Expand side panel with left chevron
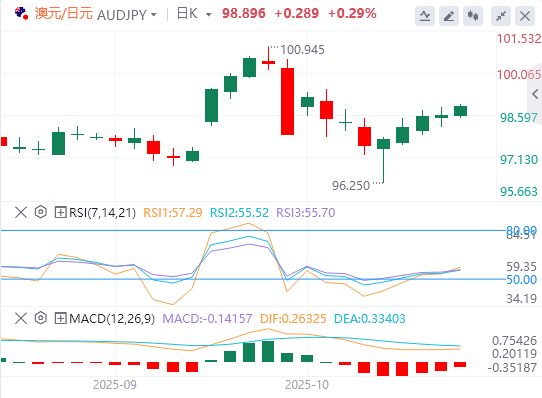The width and height of the screenshot is (542, 398). click(535, 94)
